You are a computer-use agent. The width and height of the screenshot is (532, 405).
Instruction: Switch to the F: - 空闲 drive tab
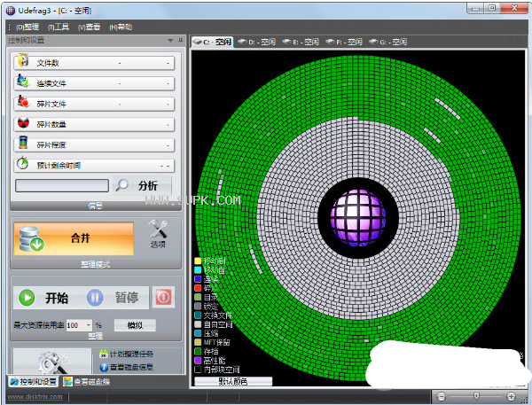pos(344,42)
